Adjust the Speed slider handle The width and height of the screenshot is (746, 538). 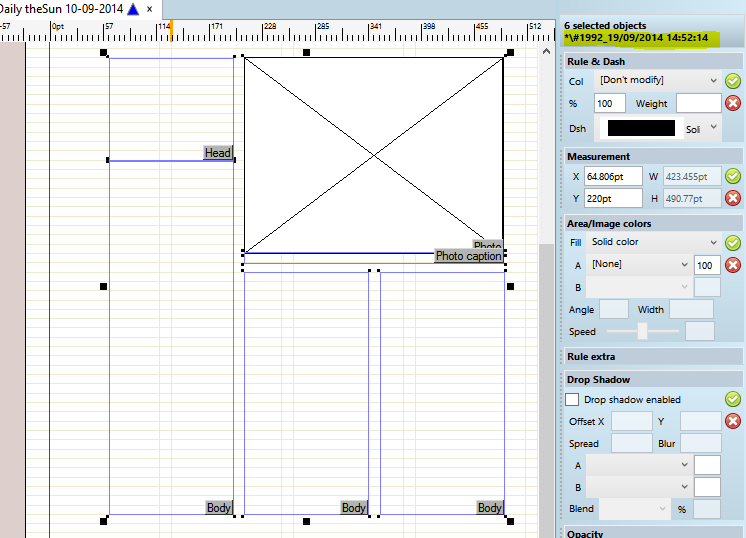pos(642,331)
